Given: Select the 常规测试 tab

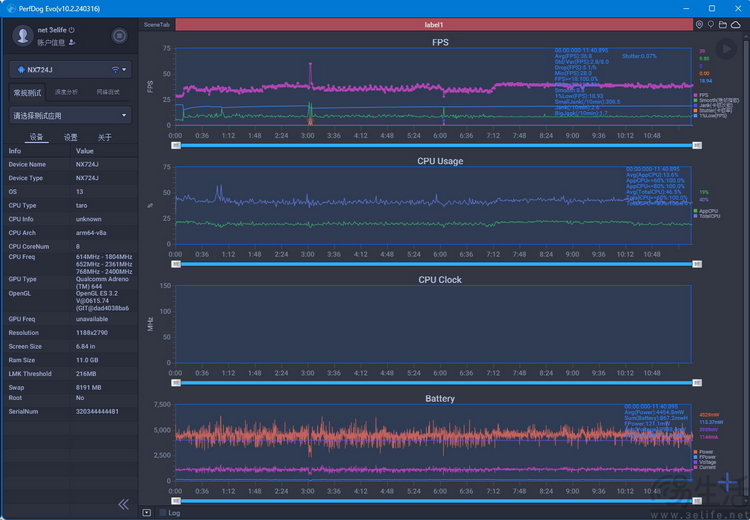Looking at the screenshot, I should click(x=27, y=92).
